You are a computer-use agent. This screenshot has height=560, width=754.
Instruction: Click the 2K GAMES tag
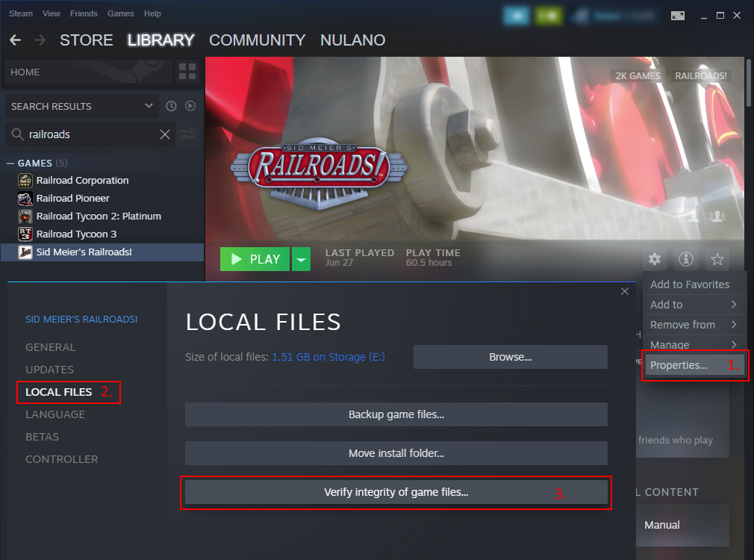tap(638, 75)
